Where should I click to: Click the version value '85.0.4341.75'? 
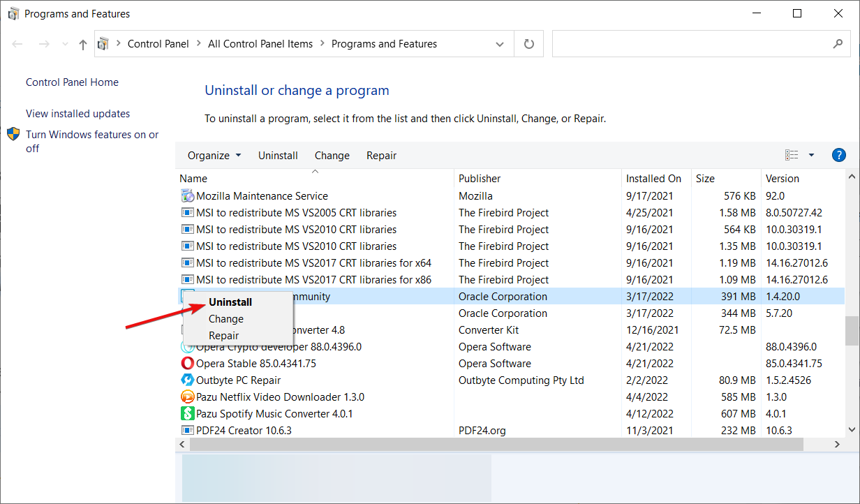click(794, 364)
